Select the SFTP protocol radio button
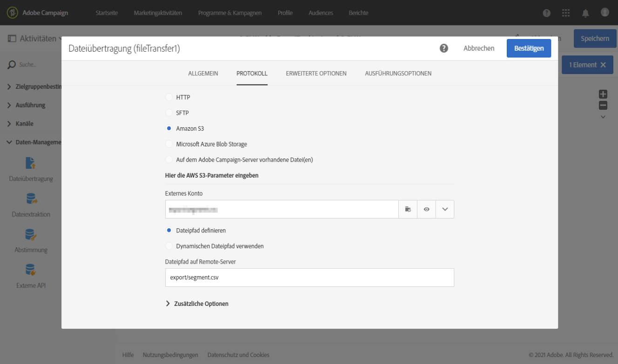The height and width of the screenshot is (364, 618). (169, 113)
